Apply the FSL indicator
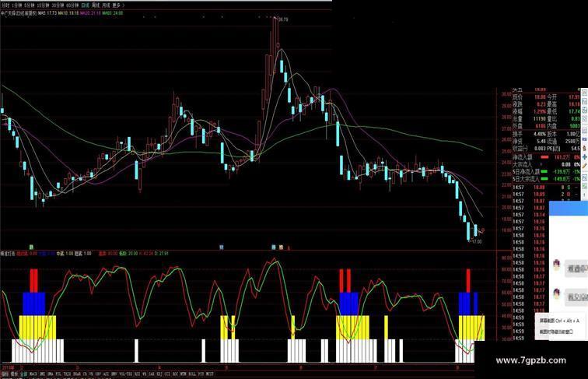This screenshot has height=379, width=588. [58, 374]
